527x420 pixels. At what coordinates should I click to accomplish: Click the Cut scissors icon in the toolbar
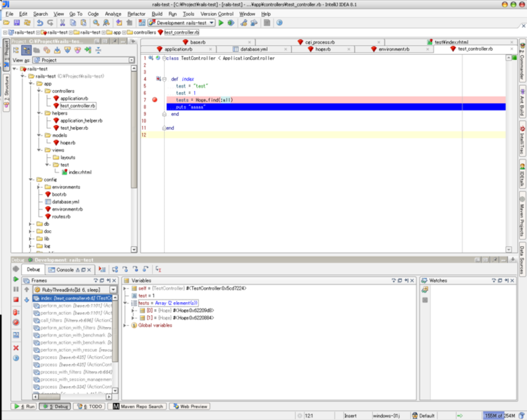coord(62,23)
